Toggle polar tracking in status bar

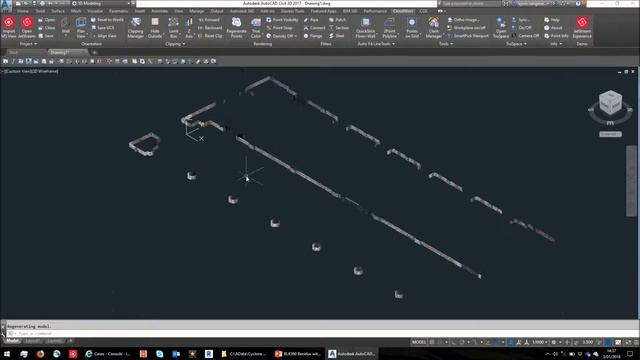pos(462,342)
